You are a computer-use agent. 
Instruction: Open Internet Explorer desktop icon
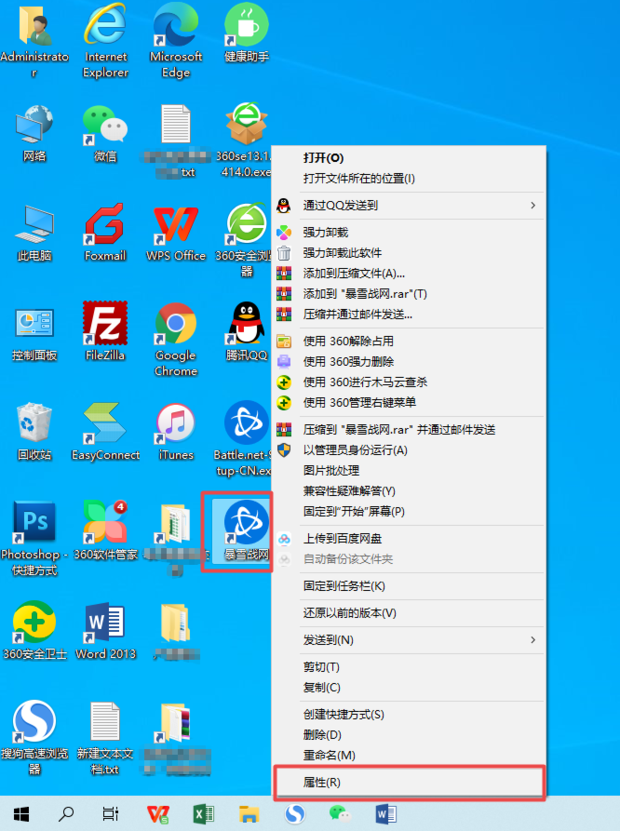105,25
